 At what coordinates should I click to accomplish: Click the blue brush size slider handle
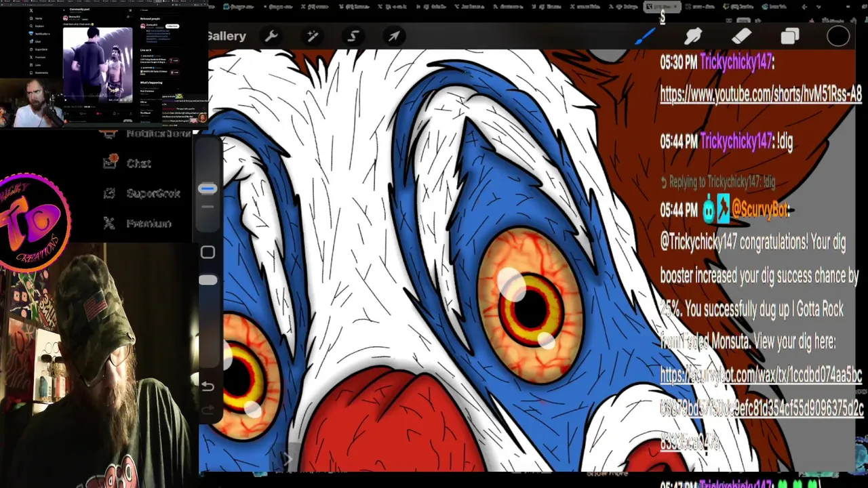click(x=208, y=188)
